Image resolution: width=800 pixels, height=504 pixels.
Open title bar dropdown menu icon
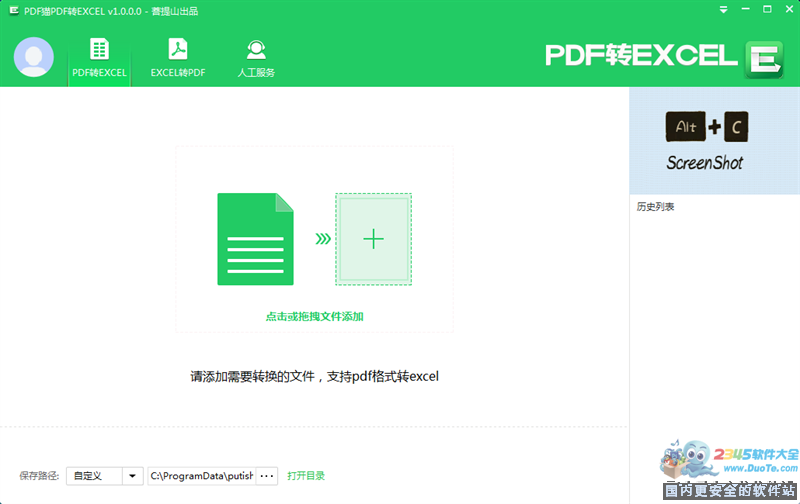pos(723,9)
